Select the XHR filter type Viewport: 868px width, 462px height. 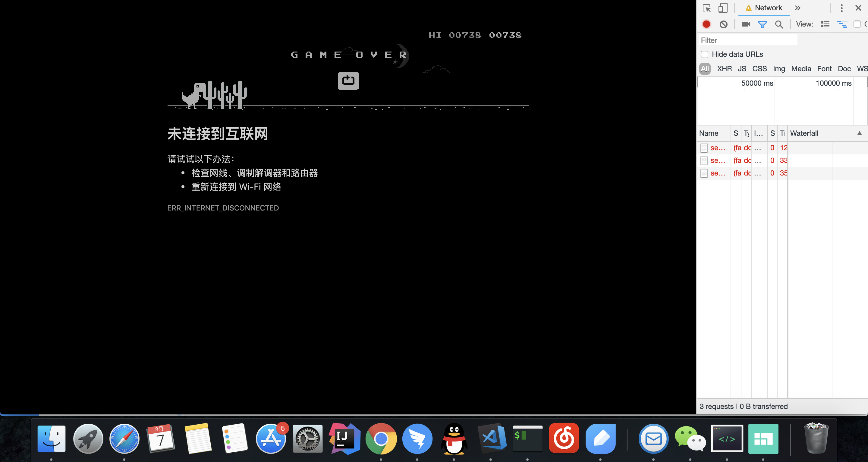point(724,69)
